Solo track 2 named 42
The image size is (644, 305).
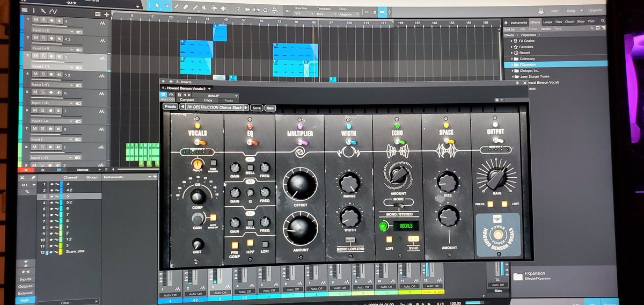(x=42, y=38)
